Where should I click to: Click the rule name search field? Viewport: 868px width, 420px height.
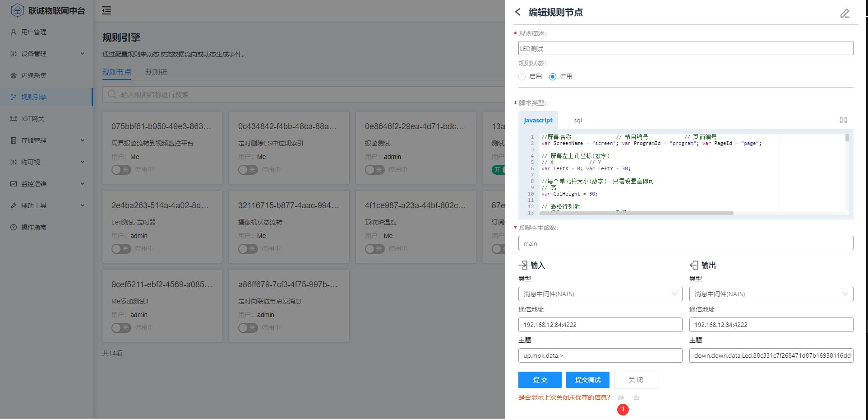[304, 94]
